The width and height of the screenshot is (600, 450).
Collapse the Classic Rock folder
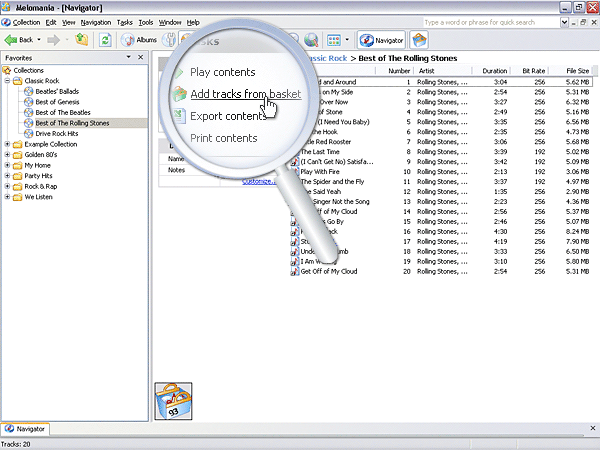point(7,81)
